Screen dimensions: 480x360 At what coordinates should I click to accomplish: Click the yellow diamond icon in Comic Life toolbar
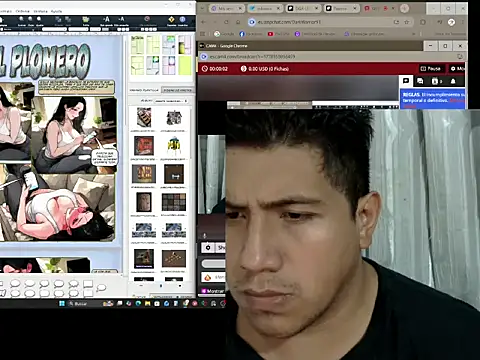point(171,20)
